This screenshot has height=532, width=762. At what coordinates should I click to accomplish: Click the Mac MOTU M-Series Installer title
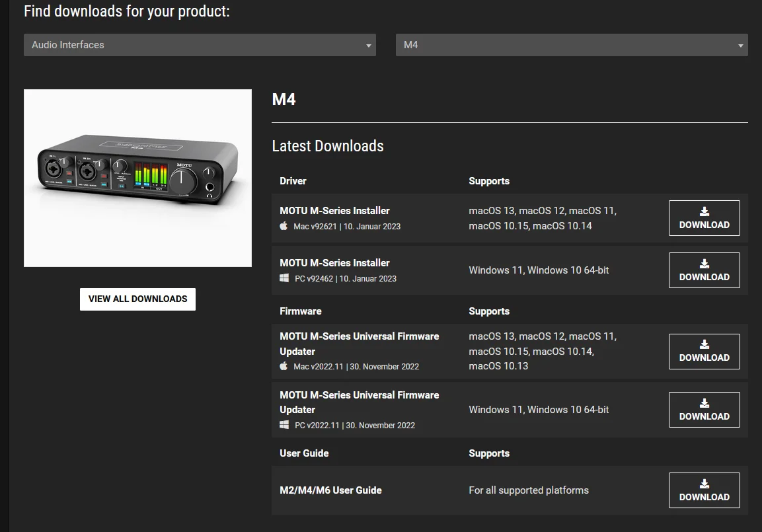click(x=335, y=211)
